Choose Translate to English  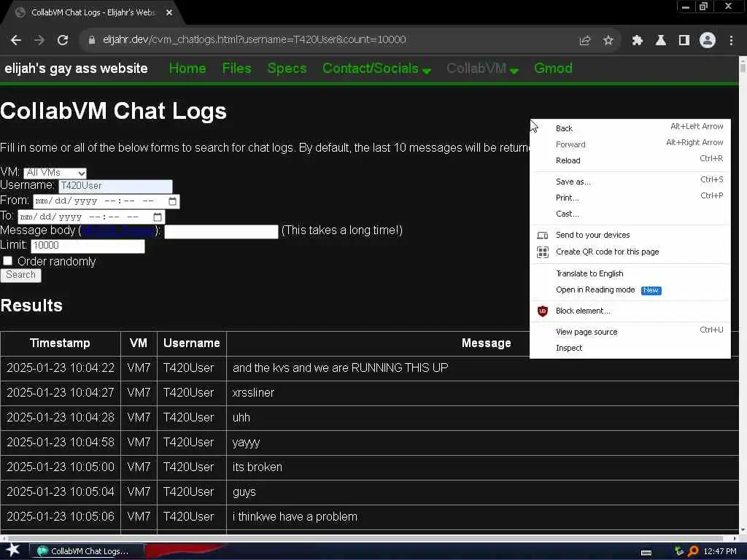[x=630, y=273]
